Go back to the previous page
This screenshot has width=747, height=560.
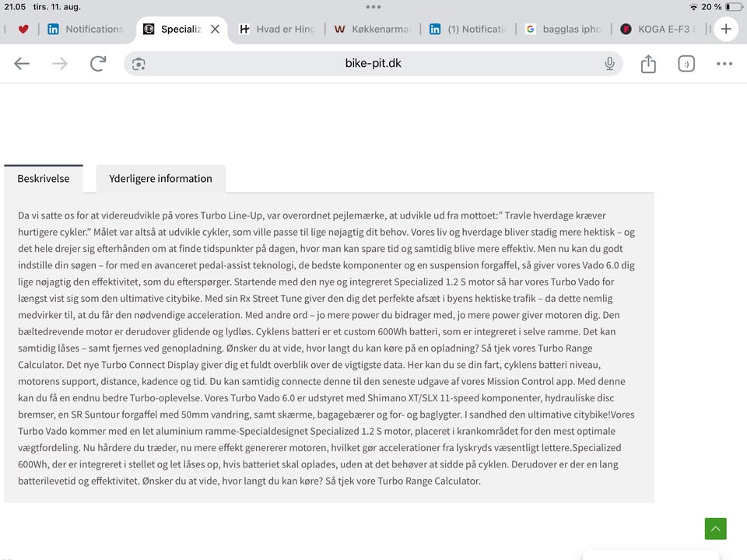click(x=22, y=63)
